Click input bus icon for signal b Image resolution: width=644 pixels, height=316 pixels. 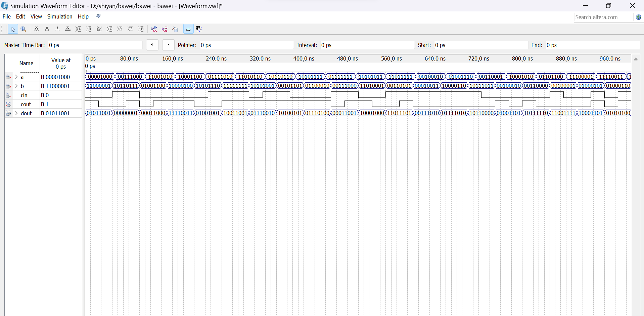[x=8, y=86]
